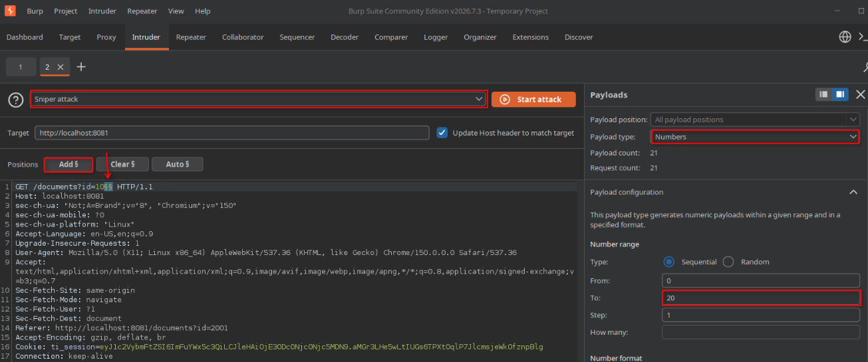Viewport: 868px width, 362px height.
Task: Switch to the Proxy tab
Action: pos(106,37)
